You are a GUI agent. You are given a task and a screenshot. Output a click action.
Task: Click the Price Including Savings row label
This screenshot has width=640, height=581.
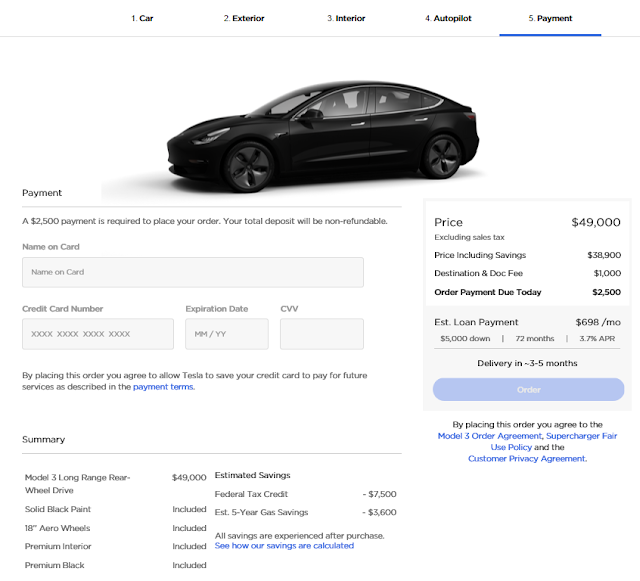480,255
